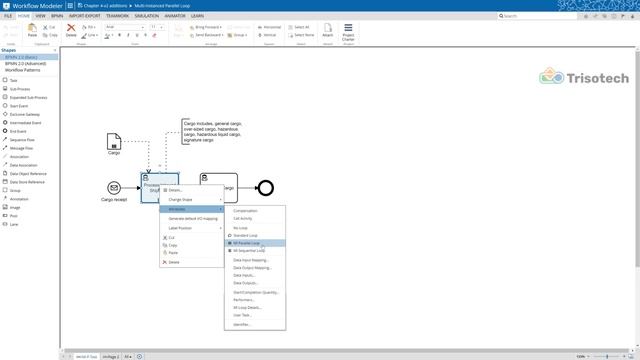640x360 pixels.
Task: Click Select None in ribbon
Action: coord(301,35)
